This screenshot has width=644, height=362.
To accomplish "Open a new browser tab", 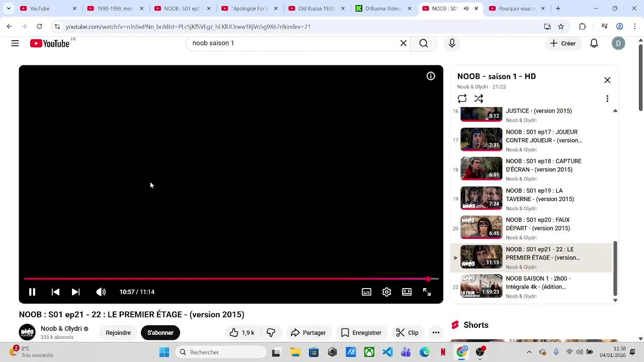I will 558,9.
